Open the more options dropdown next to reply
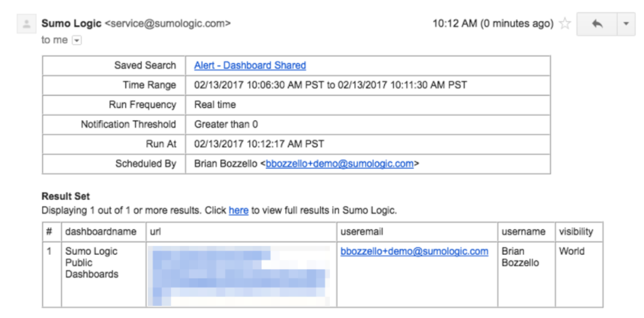The height and width of the screenshot is (318, 644). (x=626, y=24)
